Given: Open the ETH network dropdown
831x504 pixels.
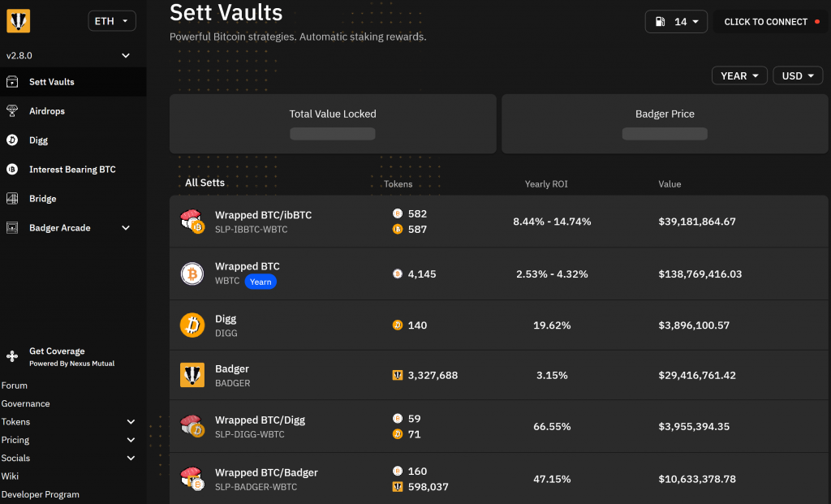Looking at the screenshot, I should [112, 21].
